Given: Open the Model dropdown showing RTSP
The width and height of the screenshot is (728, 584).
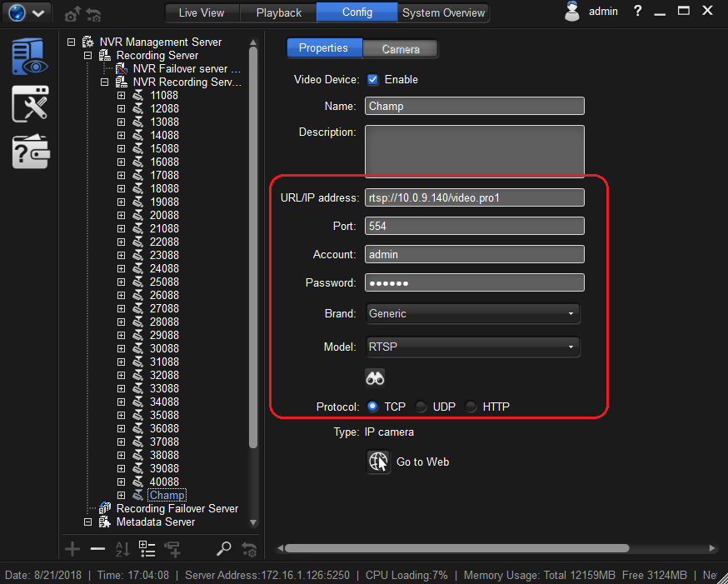Looking at the screenshot, I should click(x=472, y=347).
